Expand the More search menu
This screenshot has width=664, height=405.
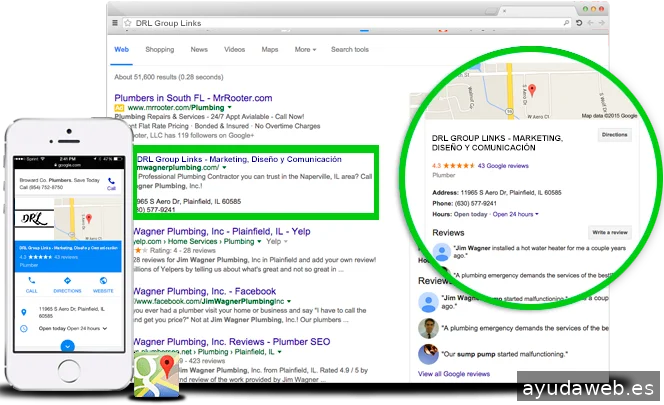[305, 49]
